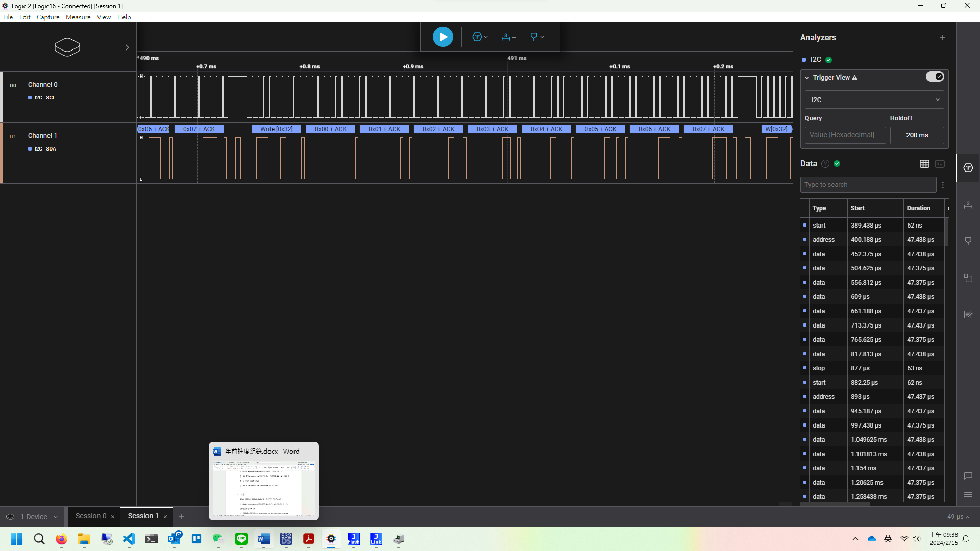Open the Extensions panel in the right sidebar
The height and width of the screenshot is (551, 980).
(x=968, y=278)
